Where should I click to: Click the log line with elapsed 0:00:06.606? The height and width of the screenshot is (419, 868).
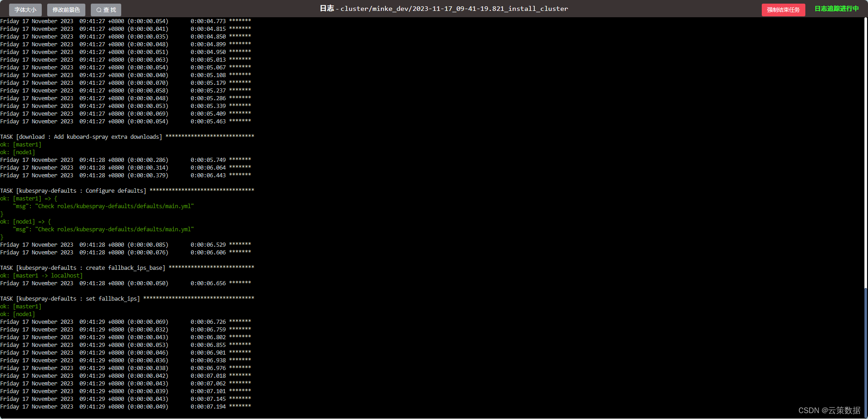pos(126,252)
